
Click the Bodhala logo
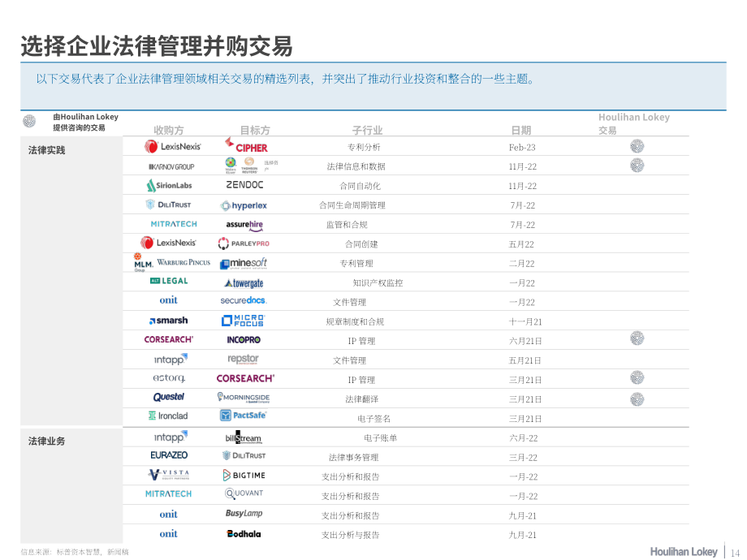click(244, 534)
